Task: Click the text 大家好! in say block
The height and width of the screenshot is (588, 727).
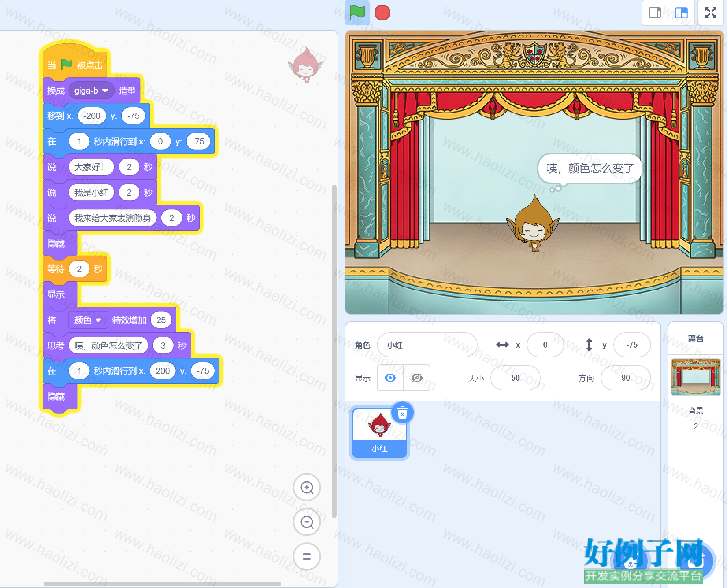Action: click(91, 167)
